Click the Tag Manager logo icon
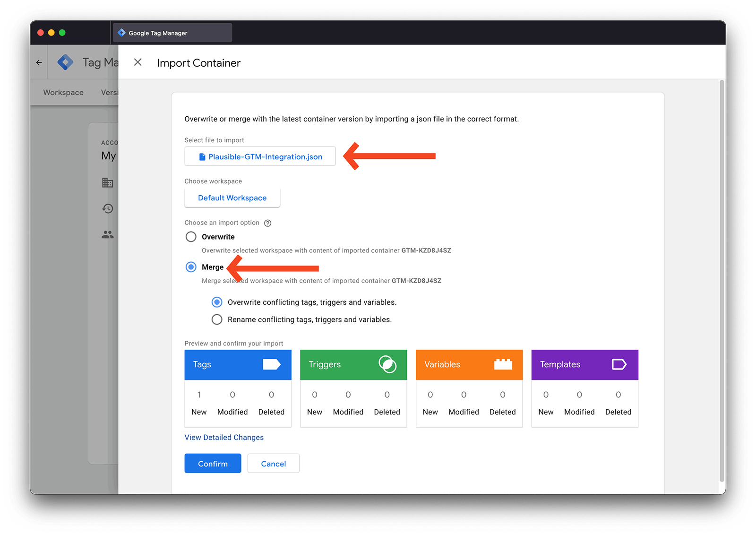Viewport: 756px width, 534px height. [x=65, y=62]
